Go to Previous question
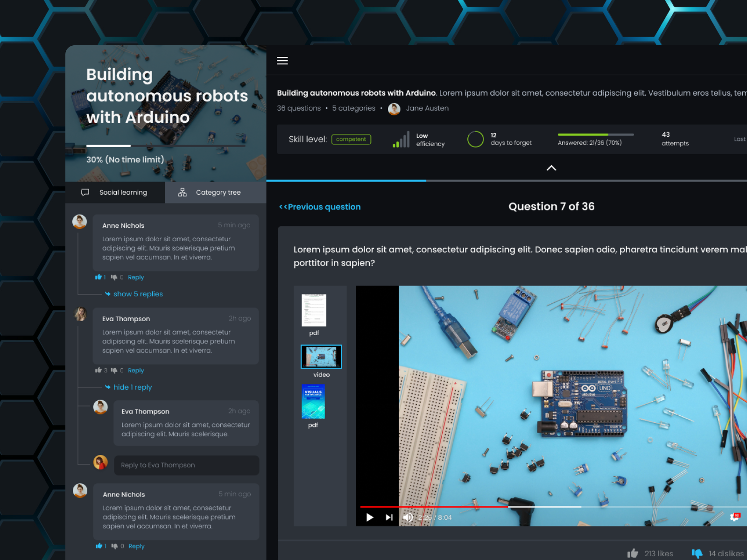The width and height of the screenshot is (747, 560). point(319,207)
